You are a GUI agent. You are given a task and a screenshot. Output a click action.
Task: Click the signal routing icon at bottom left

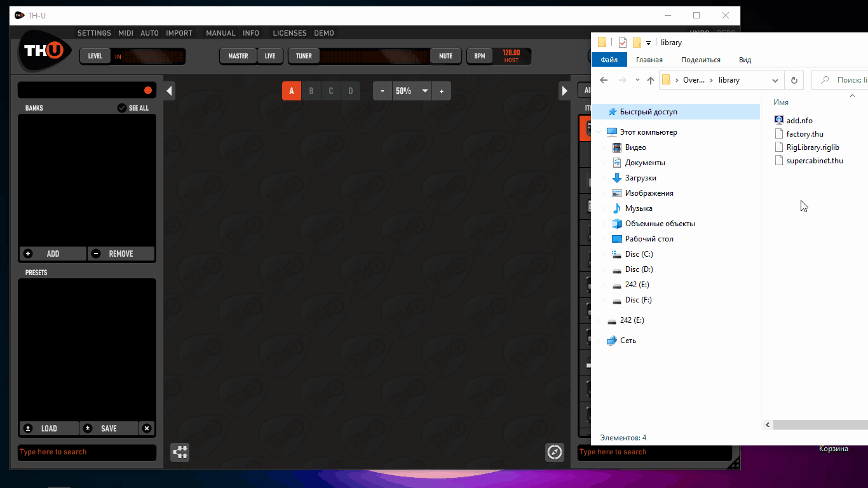(x=180, y=452)
